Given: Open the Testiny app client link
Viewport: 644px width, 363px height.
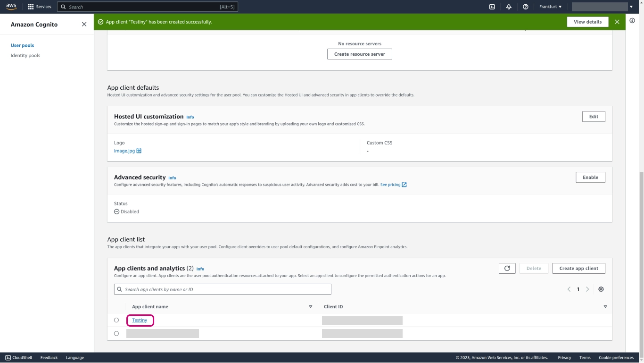Looking at the screenshot, I should (x=140, y=320).
